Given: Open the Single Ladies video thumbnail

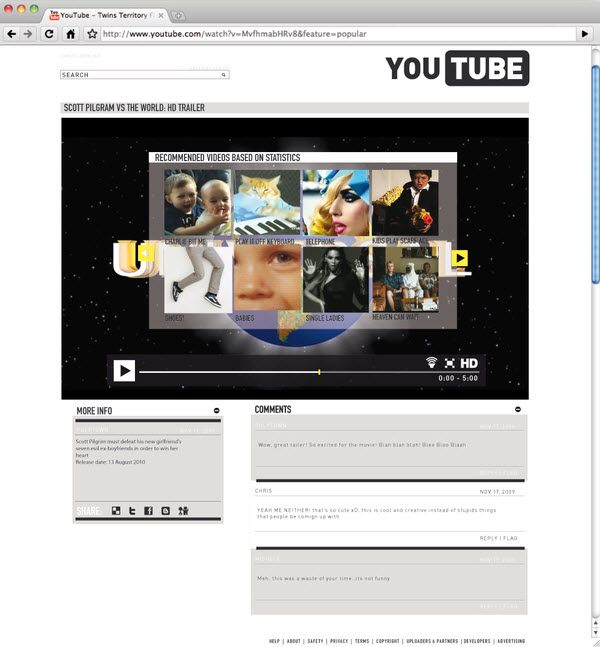Looking at the screenshot, I should [x=336, y=280].
